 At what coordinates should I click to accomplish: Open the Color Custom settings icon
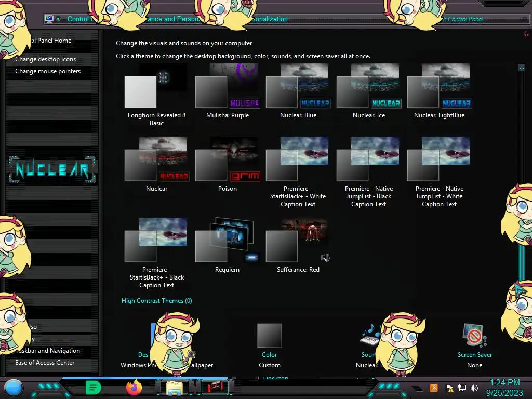[270, 336]
